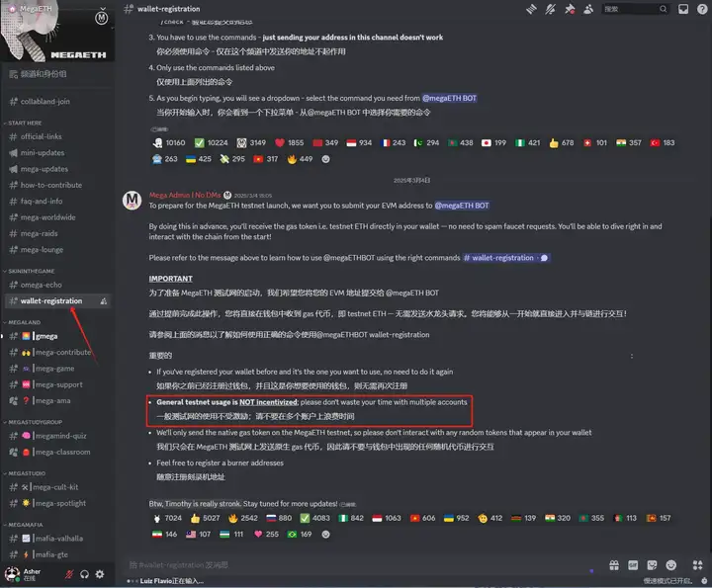Open the Threads icon in header
Viewport: 712px width, 588px height.
[x=531, y=9]
